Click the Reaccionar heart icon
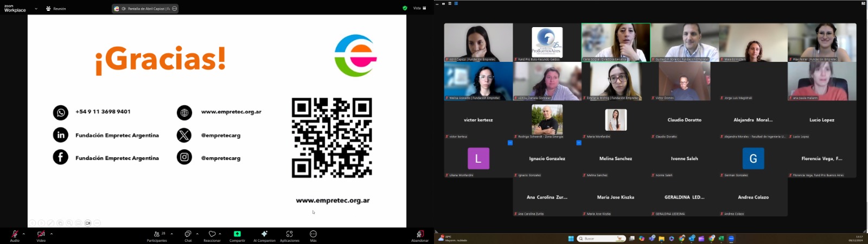Screen dimensions: 868x244 212,234
